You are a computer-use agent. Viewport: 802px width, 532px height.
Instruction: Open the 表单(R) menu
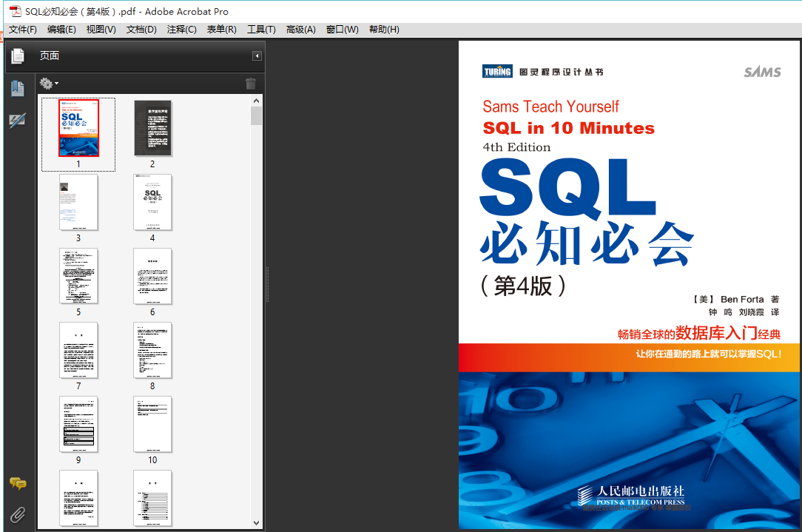pos(221,30)
